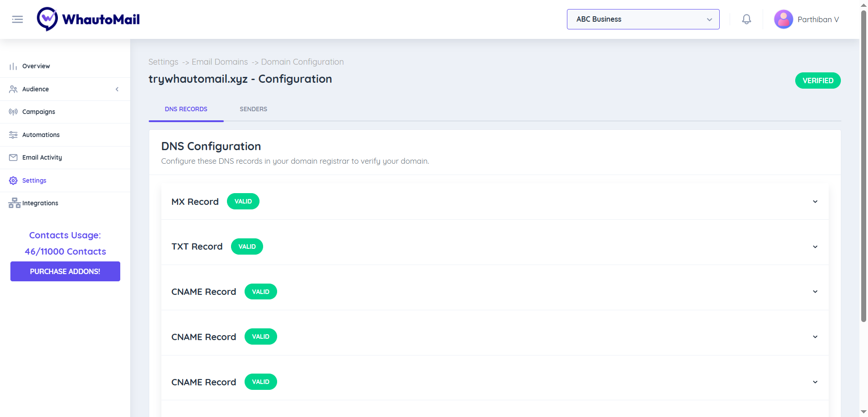Expand the MX Record row

815,202
